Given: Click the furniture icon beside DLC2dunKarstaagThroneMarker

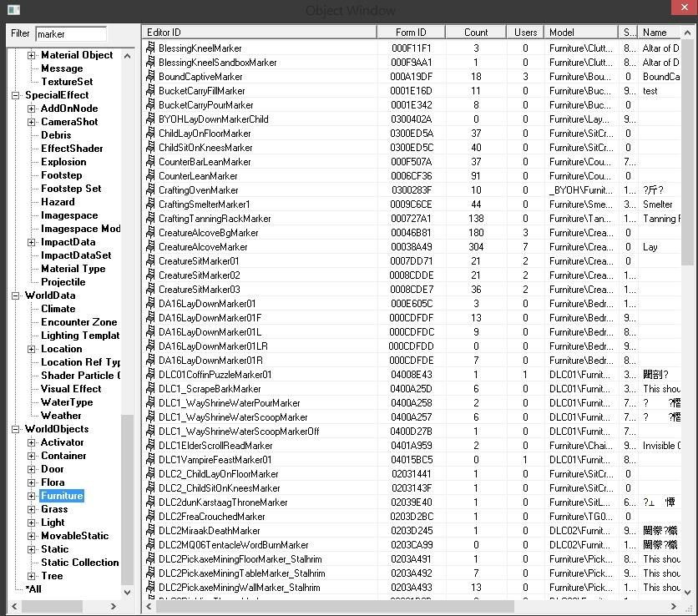Looking at the screenshot, I should [x=150, y=502].
